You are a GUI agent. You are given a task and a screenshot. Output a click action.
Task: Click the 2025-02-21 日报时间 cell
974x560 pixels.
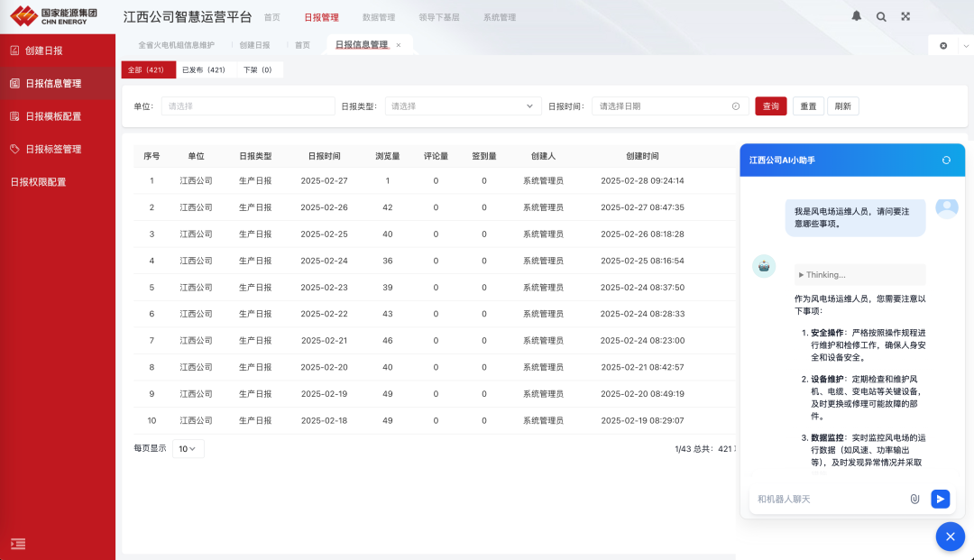point(325,341)
